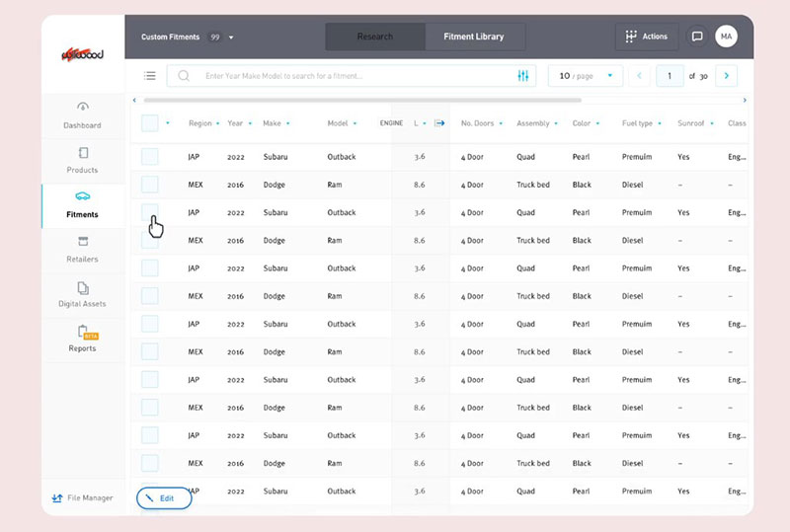Viewport: 790px width, 532px height.
Task: Check the fourth Subaru Outback row checkbox
Action: click(x=150, y=324)
